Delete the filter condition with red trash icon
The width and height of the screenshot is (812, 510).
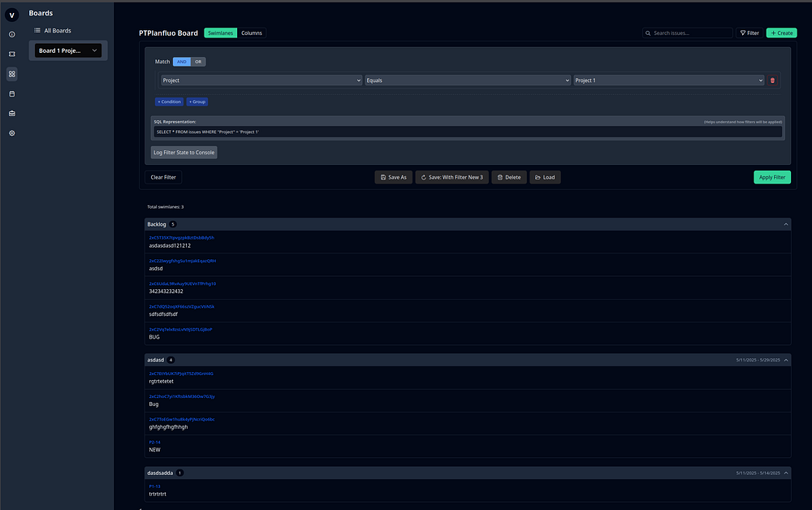pos(772,80)
